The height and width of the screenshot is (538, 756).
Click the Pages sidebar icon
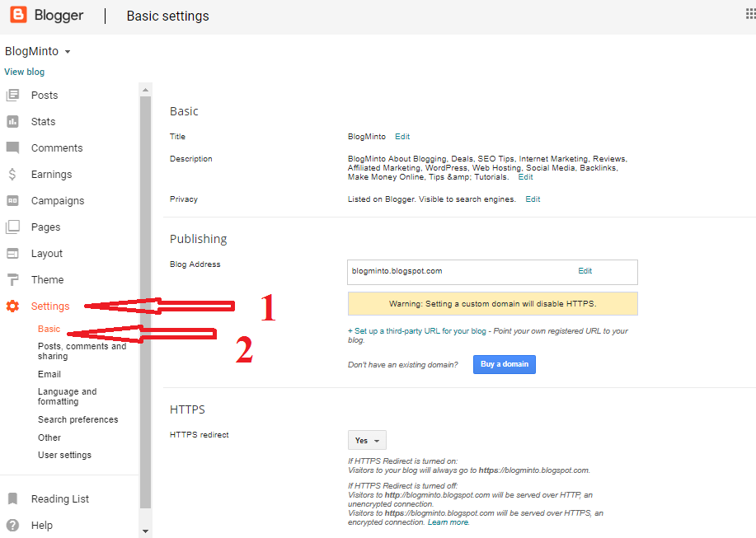12,227
